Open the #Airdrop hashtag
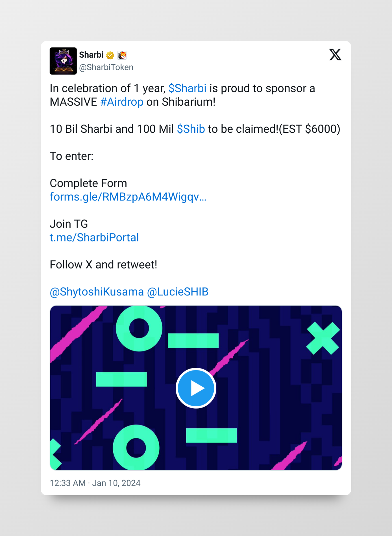The height and width of the screenshot is (536, 392). pyautogui.click(x=122, y=102)
